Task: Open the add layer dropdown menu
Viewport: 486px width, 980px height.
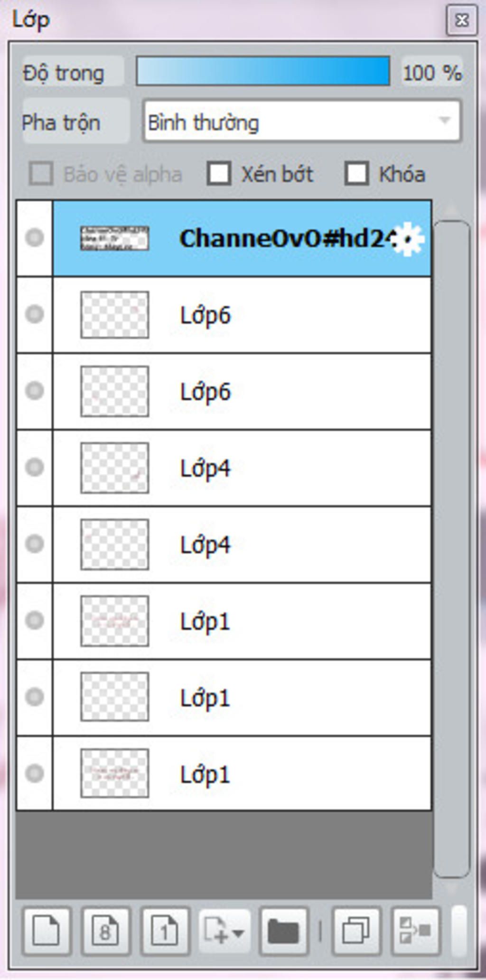Action: click(x=224, y=931)
